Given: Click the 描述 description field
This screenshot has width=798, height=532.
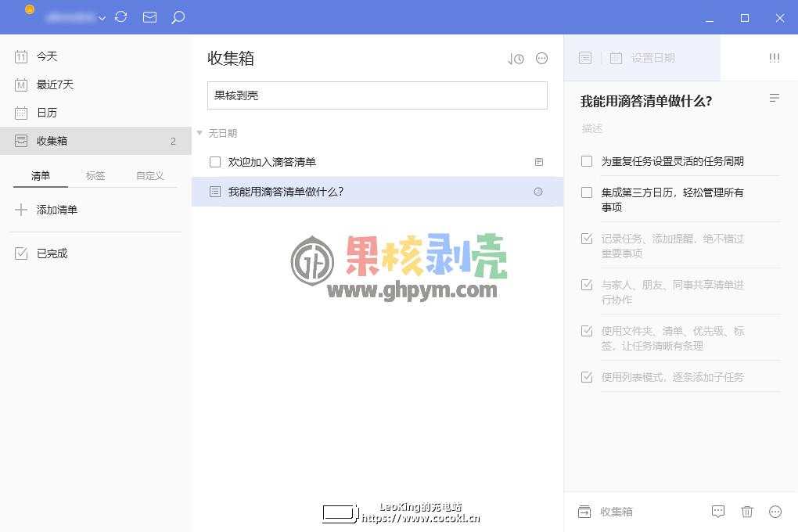Looking at the screenshot, I should 592,128.
